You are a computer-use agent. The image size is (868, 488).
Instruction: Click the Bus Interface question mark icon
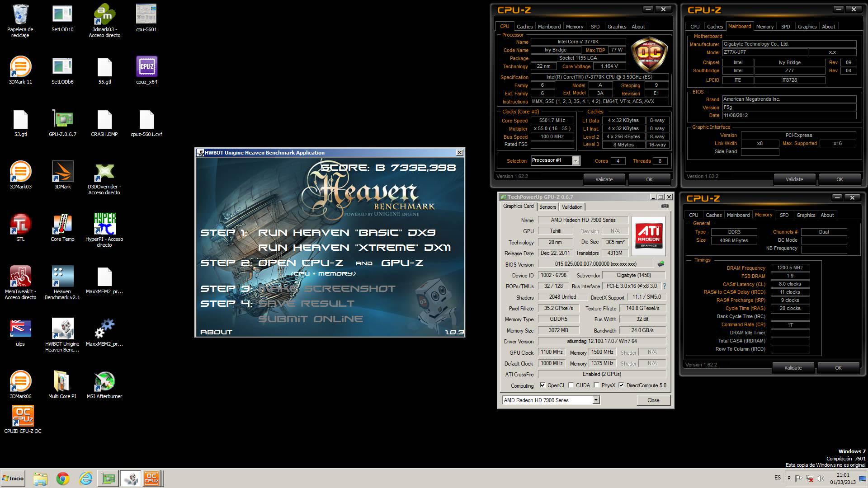pyautogui.click(x=665, y=286)
